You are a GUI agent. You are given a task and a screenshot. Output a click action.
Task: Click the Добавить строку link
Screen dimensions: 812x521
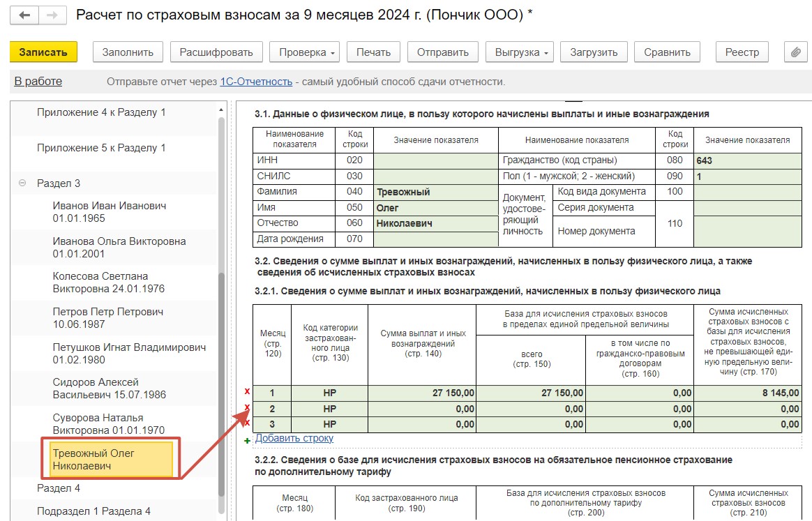294,438
